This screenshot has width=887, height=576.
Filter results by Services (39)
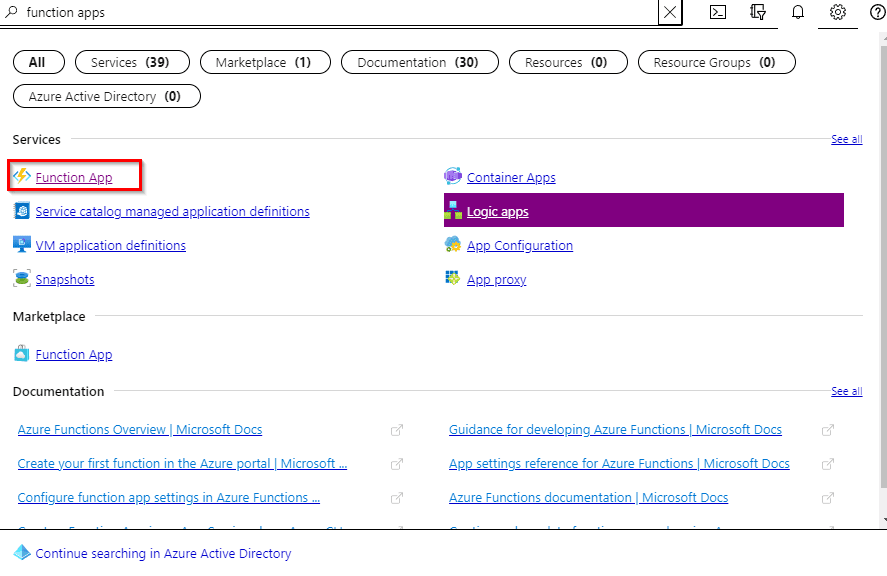coord(130,62)
